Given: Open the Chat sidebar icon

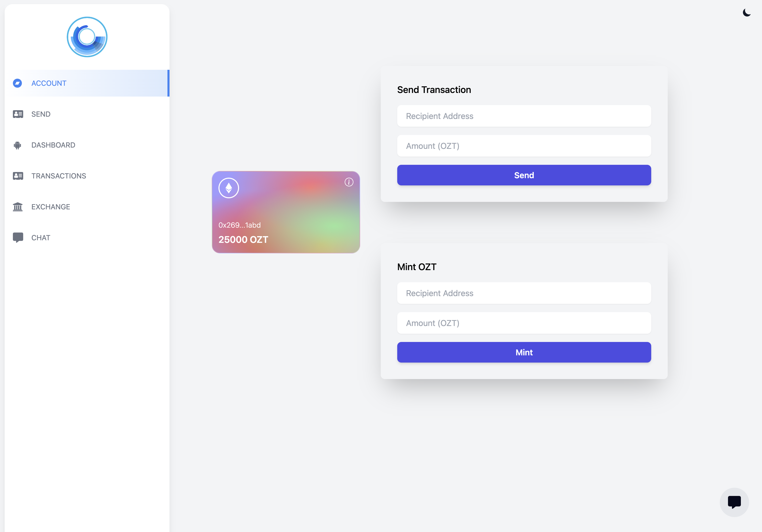Looking at the screenshot, I should coord(18,237).
